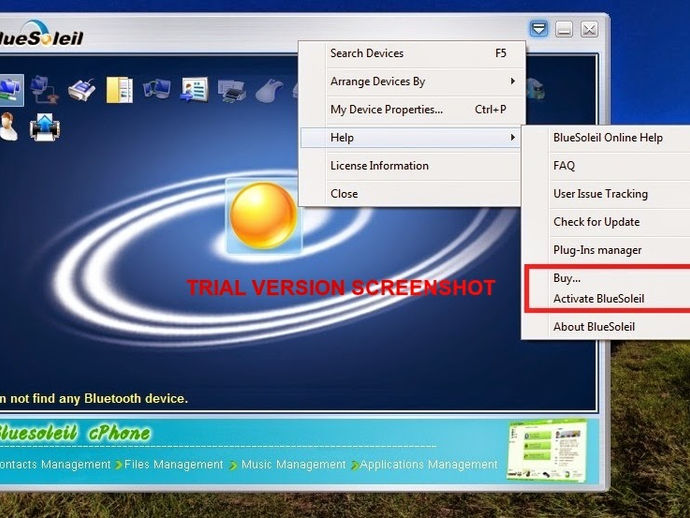Open BlueSoleil Online Help
The height and width of the screenshot is (518, 690).
pos(608,138)
